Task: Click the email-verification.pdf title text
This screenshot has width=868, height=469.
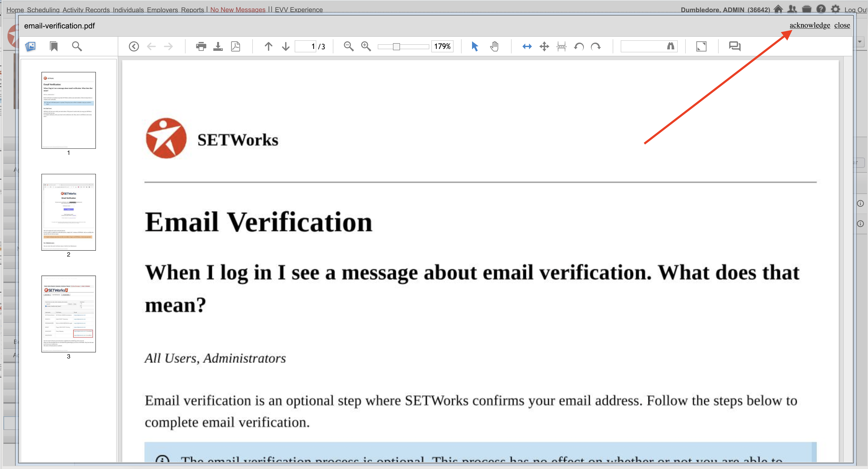Action: [59, 26]
